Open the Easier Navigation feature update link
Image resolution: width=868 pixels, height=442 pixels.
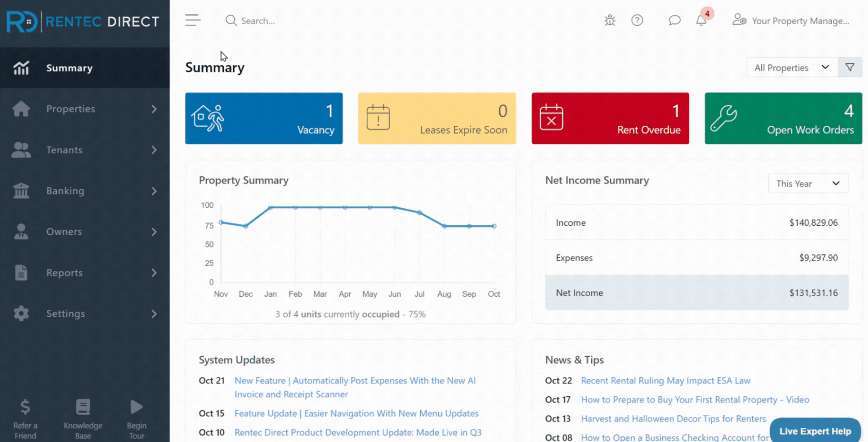coord(356,413)
